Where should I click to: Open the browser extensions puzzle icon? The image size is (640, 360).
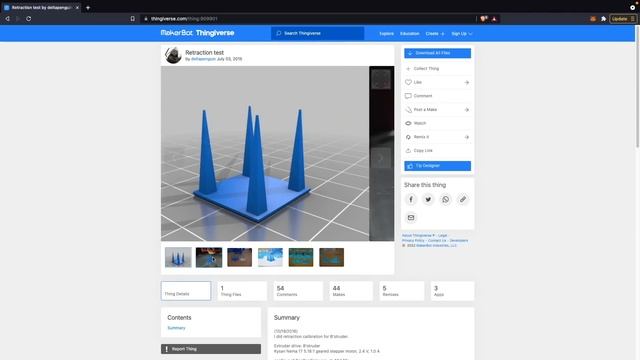(603, 19)
